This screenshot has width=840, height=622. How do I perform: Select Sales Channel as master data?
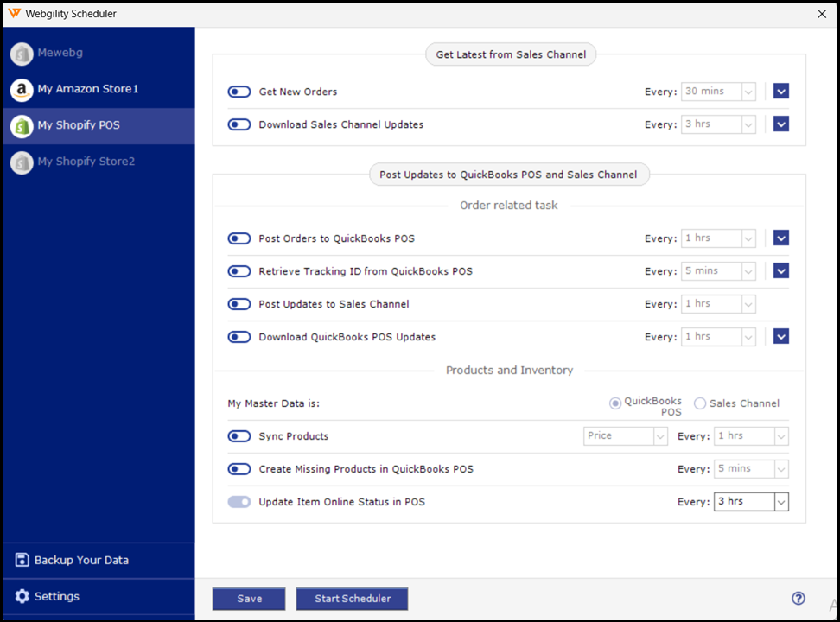(699, 403)
